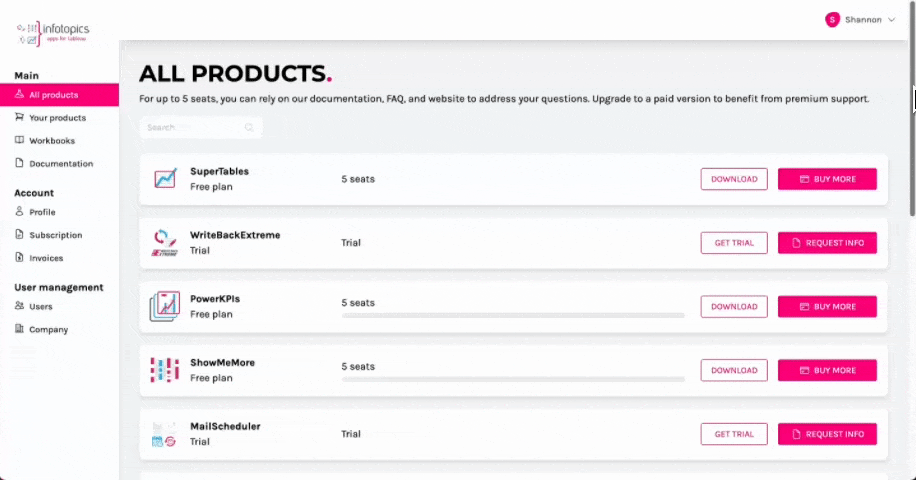Click the WriteBackExtreme product name
Viewport: 916px width, 480px height.
tap(235, 235)
